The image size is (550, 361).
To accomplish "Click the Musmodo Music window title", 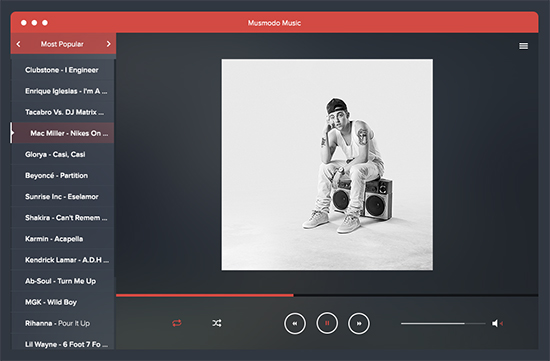I will (274, 23).
